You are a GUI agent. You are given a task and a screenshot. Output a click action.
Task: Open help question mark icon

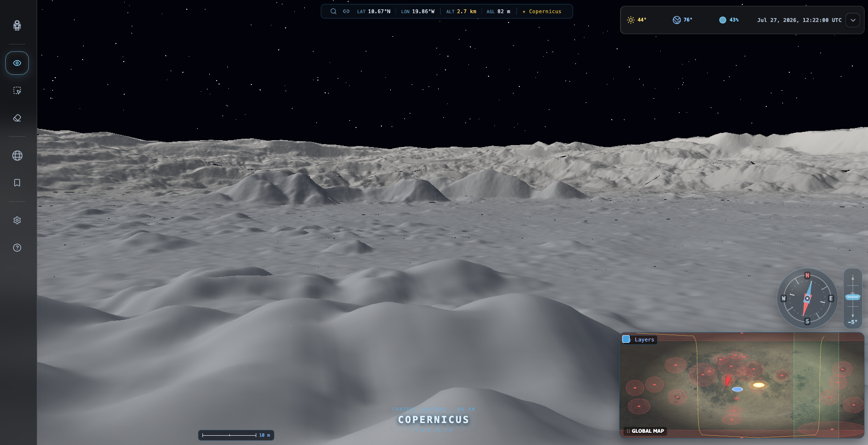[17, 248]
